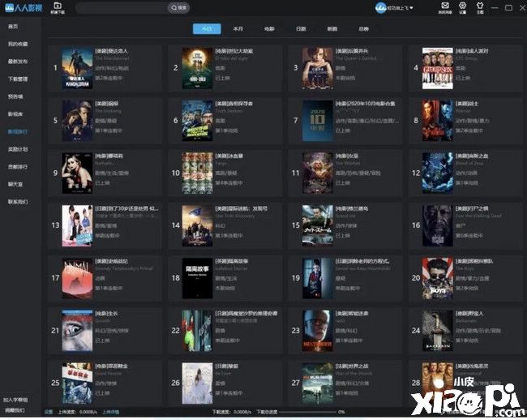This screenshot has height=420, width=527.
Task: Switch to the 电影 ranking tab
Action: click(x=269, y=29)
